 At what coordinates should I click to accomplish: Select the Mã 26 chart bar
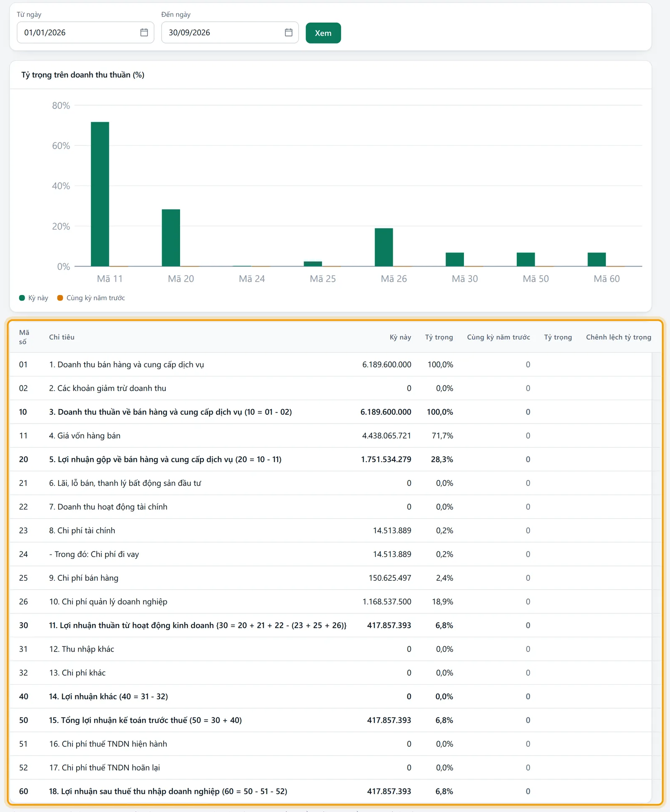coord(384,247)
